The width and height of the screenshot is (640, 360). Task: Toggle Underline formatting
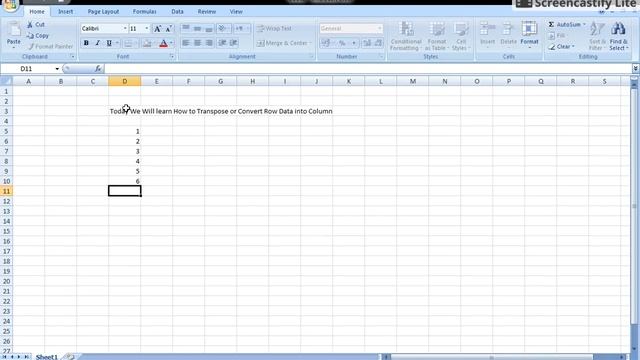(x=109, y=43)
